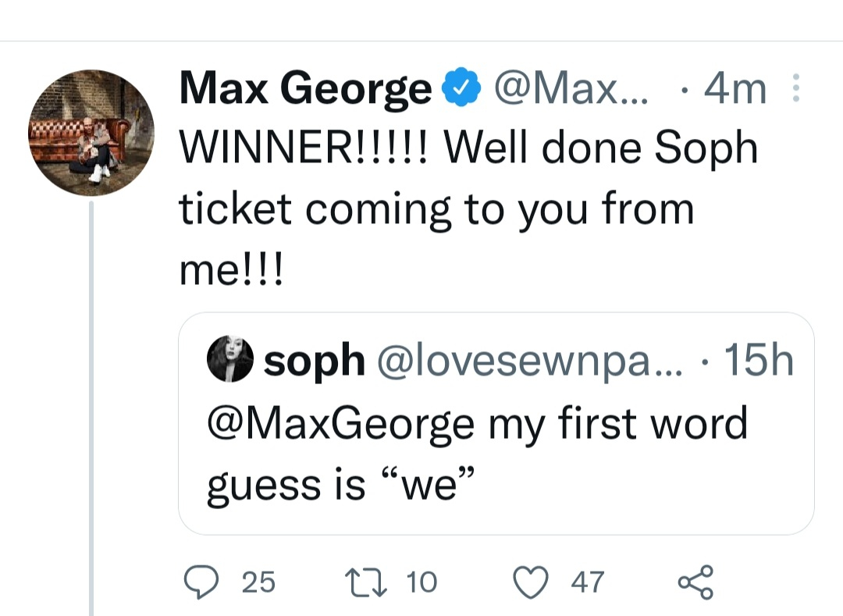Open the share icon
This screenshot has width=843, height=616.
694,582
